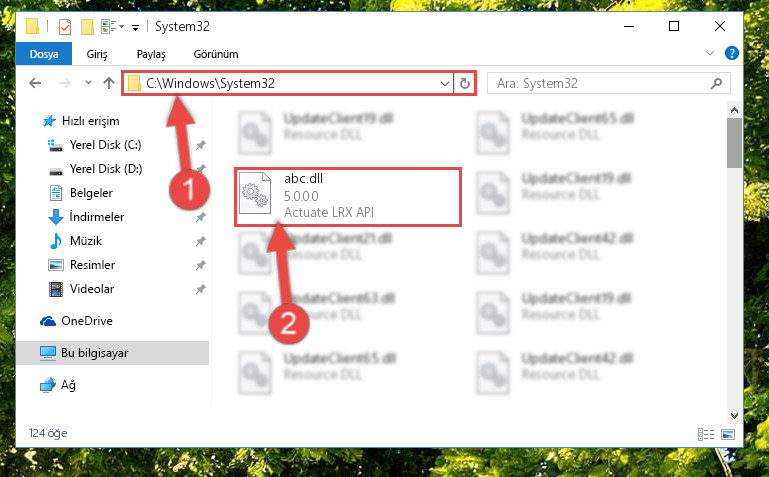This screenshot has height=477, width=769.
Task: Open recent locations dropdown arrow
Action: 88,82
